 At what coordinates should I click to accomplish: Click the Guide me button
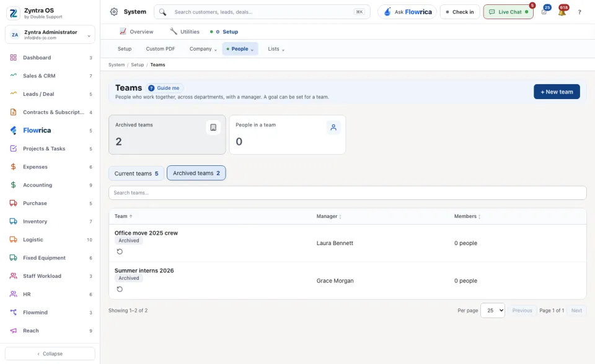click(x=164, y=88)
